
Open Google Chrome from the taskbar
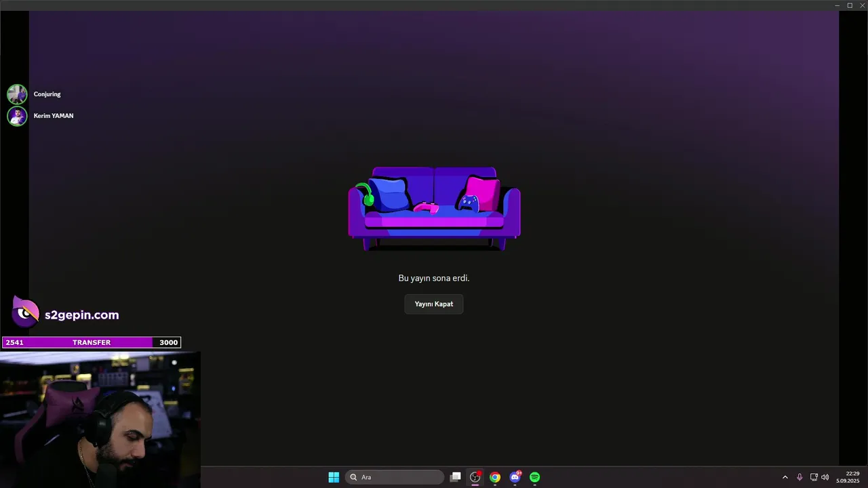tap(495, 477)
